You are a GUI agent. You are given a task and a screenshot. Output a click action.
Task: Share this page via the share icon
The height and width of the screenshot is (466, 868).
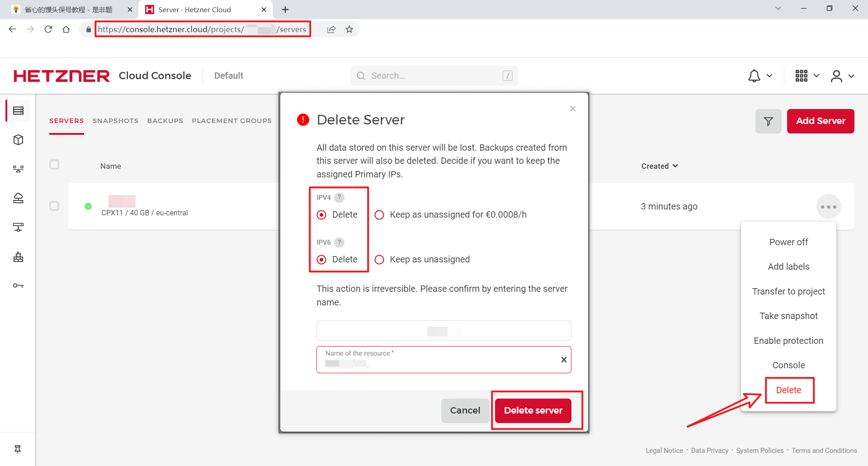(331, 29)
